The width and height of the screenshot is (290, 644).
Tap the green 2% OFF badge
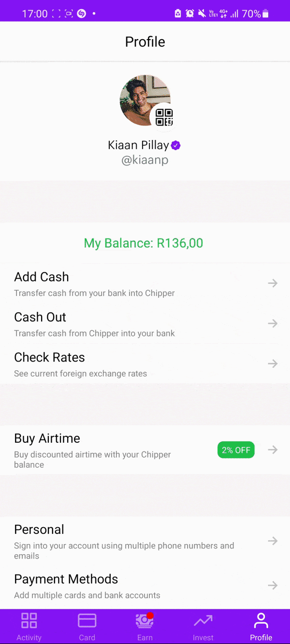click(236, 449)
